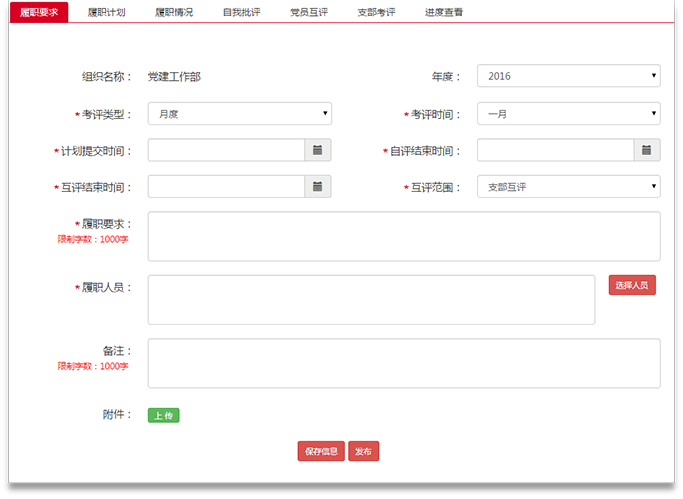Click the green 上传 attachment button
Viewport: 683px width, 499px height.
click(x=163, y=415)
